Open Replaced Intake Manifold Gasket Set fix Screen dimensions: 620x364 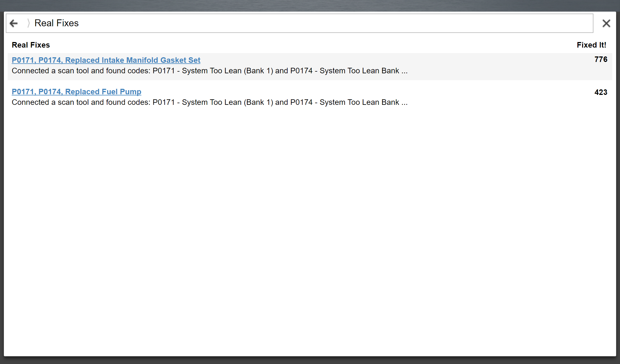pos(106,60)
